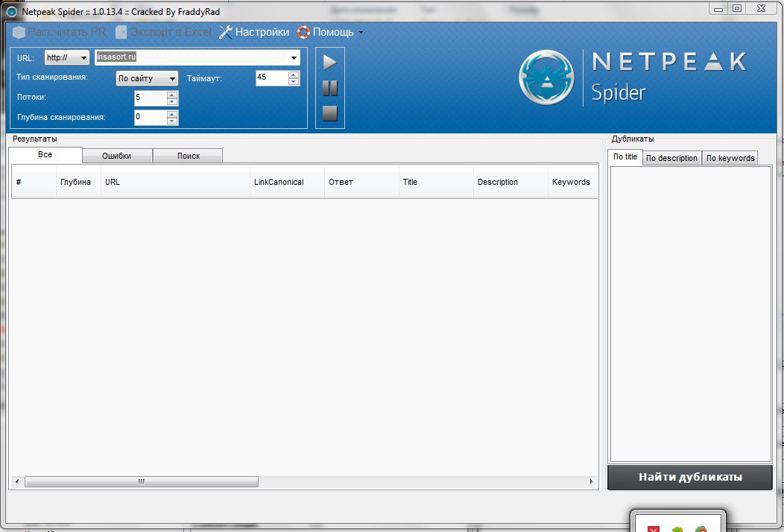Switch to the Ошибки tab
Screen dimensions: 784x532
point(117,156)
